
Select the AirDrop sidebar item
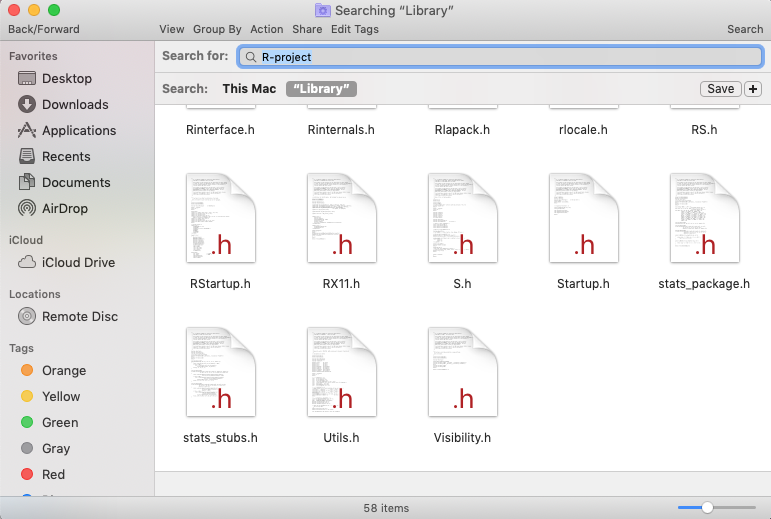pyautogui.click(x=64, y=208)
